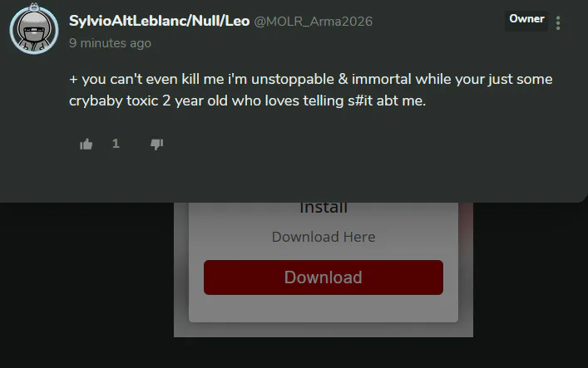The image size is (588, 368).
Task: Click the red Download button
Action: (x=324, y=277)
